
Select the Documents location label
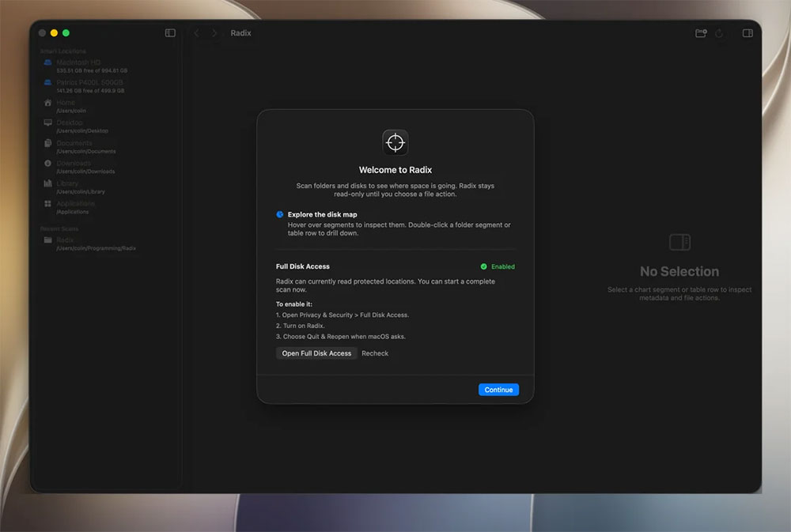[74, 143]
